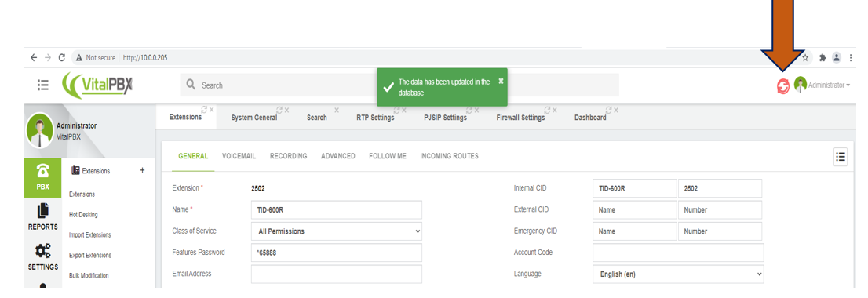This screenshot has width=868, height=298.
Task: Open the Administrator user dropdown
Action: tap(830, 85)
